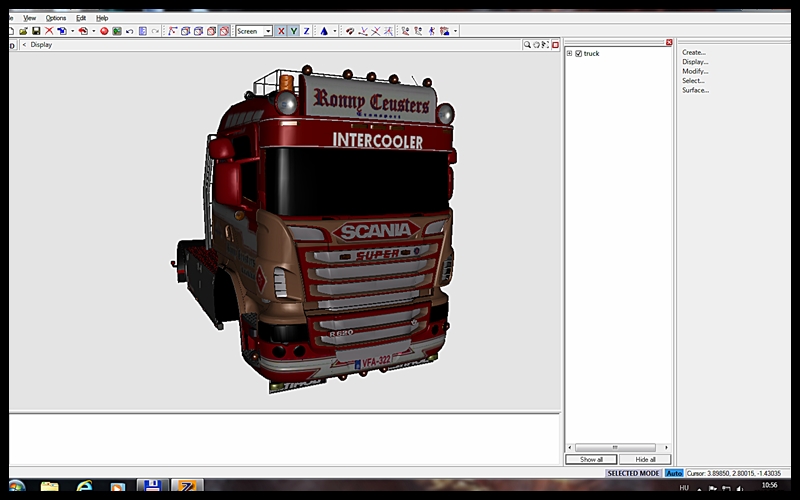800x500 pixels.
Task: Click the Hide all button
Action: (x=644, y=459)
